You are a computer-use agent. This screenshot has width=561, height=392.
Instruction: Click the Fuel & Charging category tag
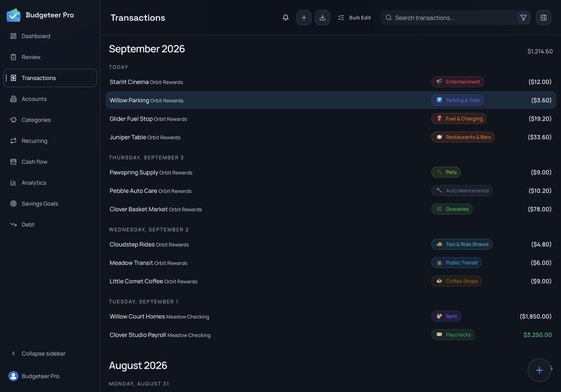(459, 119)
